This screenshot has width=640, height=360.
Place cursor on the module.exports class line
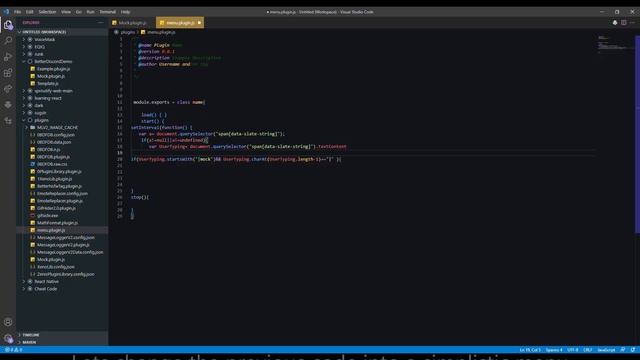point(169,102)
